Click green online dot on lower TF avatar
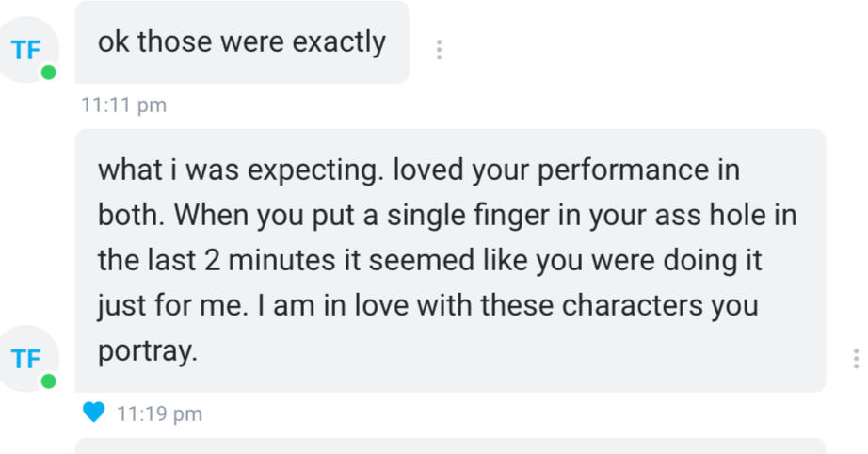The width and height of the screenshot is (868, 454). (x=48, y=381)
